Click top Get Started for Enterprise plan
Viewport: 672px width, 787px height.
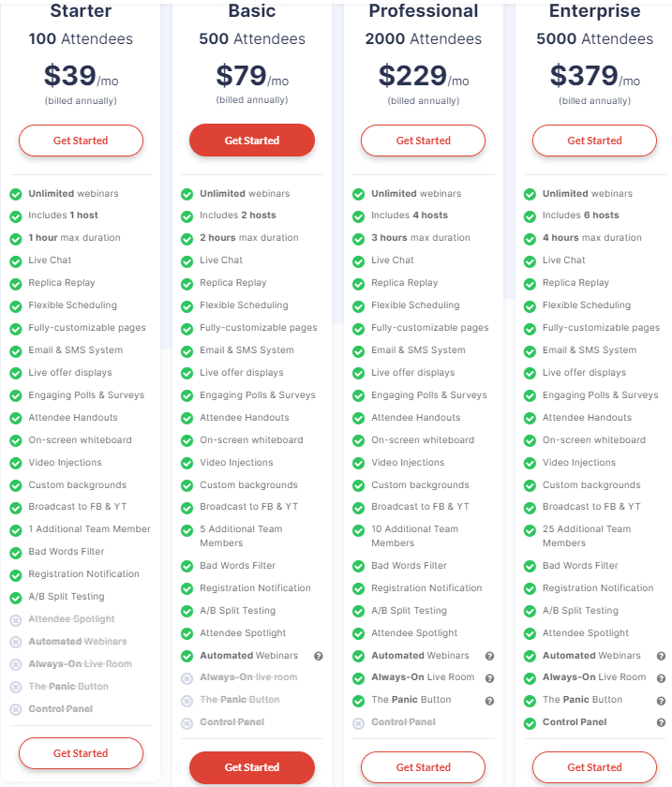[x=594, y=141]
